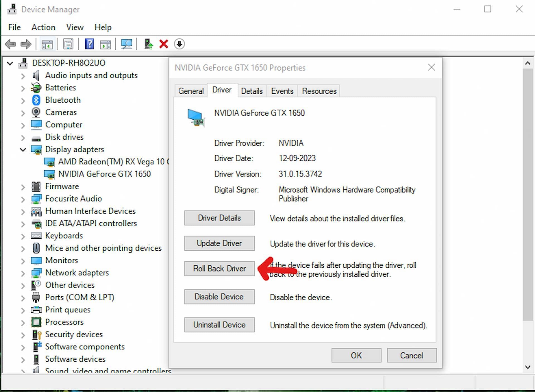Open the Help menu
This screenshot has width=535, height=392.
tap(103, 27)
